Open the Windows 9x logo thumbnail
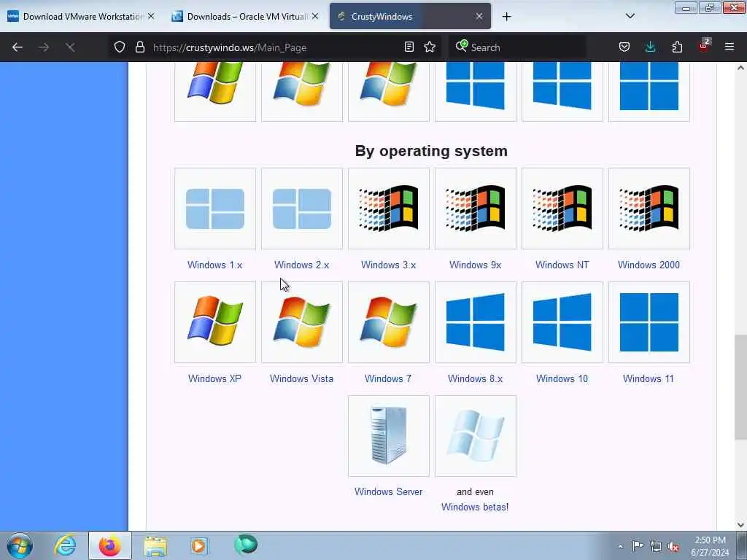Screen dimensions: 747x560 point(475,209)
